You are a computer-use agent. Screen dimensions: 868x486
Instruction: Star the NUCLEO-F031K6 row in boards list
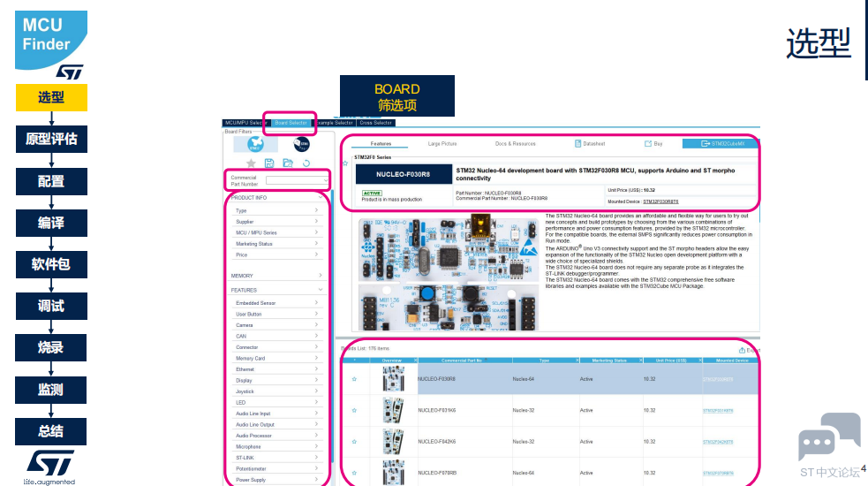tap(354, 411)
